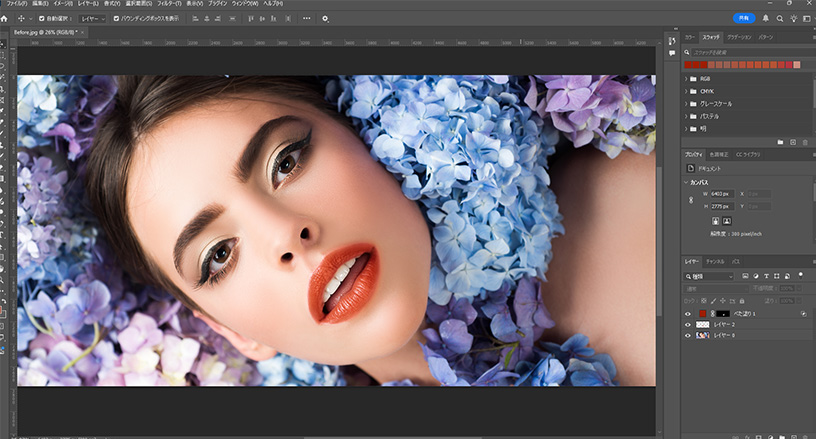Open the gear settings icon in options bar
Screen dimensions: 816x439
325,18
